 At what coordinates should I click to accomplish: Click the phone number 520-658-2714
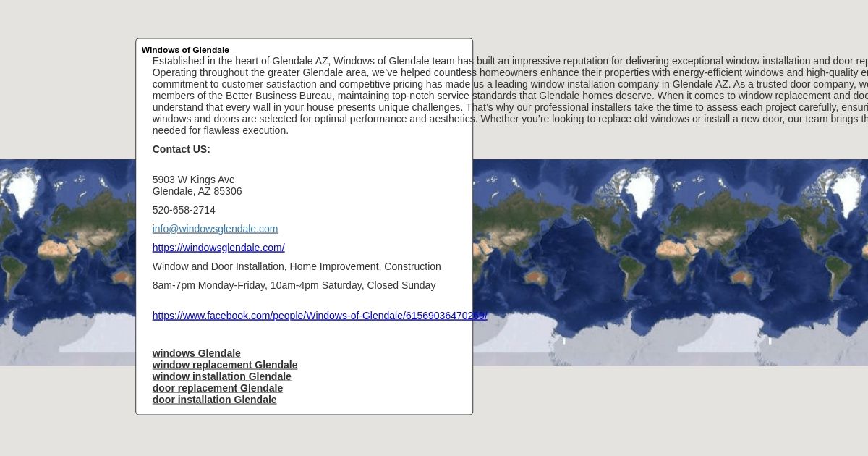(x=184, y=210)
